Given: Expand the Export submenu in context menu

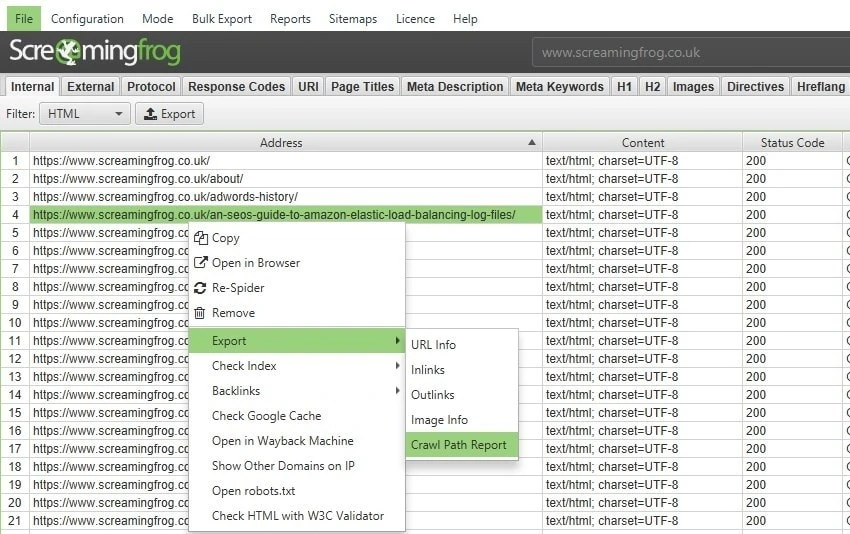Looking at the screenshot, I should [296, 341].
